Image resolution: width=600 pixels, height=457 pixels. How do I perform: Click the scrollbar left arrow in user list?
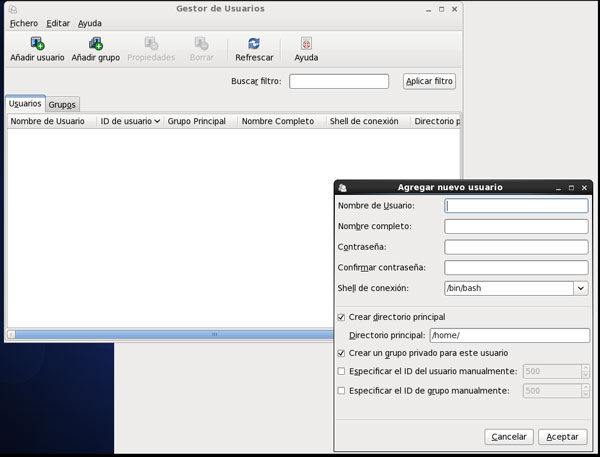click(x=11, y=335)
